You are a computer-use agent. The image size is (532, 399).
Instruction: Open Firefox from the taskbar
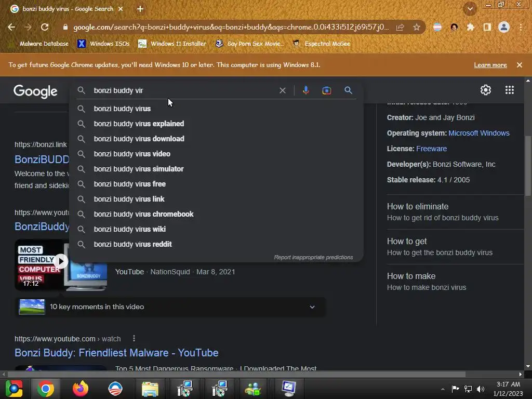(81, 389)
